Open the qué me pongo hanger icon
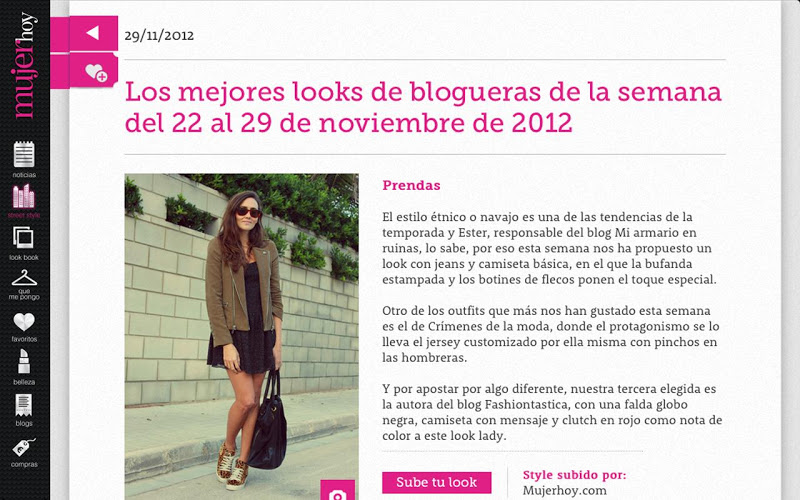800x500 pixels. pyautogui.click(x=24, y=279)
